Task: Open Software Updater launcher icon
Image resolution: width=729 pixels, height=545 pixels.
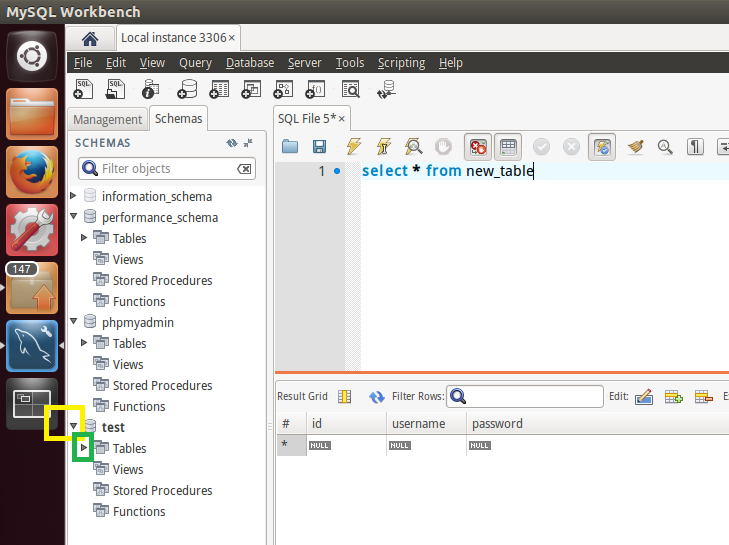Action: (32, 287)
